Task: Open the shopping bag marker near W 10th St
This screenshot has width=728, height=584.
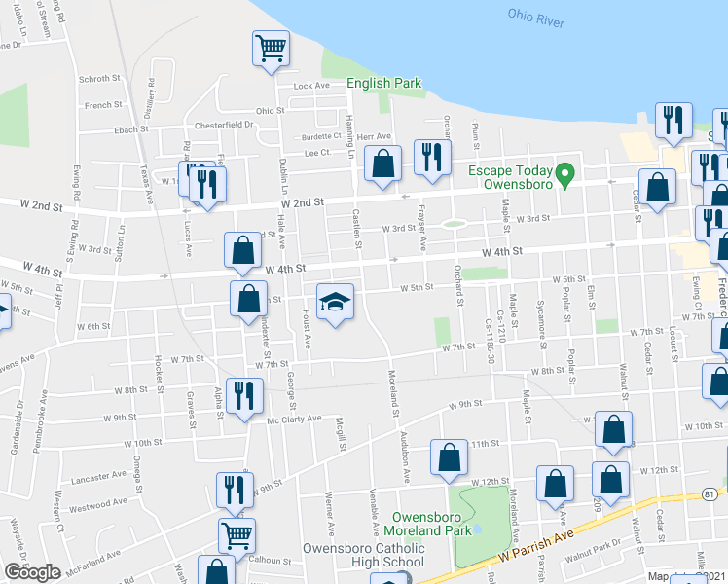Action: coord(614,429)
